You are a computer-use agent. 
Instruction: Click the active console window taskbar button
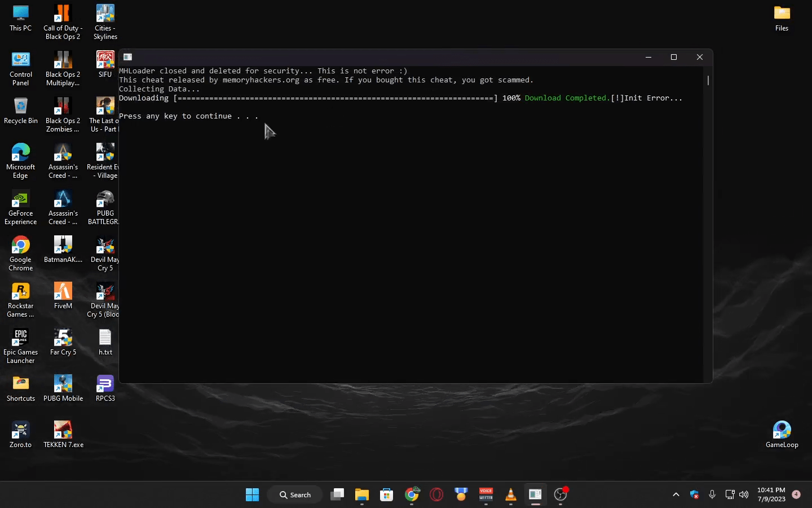(536, 495)
